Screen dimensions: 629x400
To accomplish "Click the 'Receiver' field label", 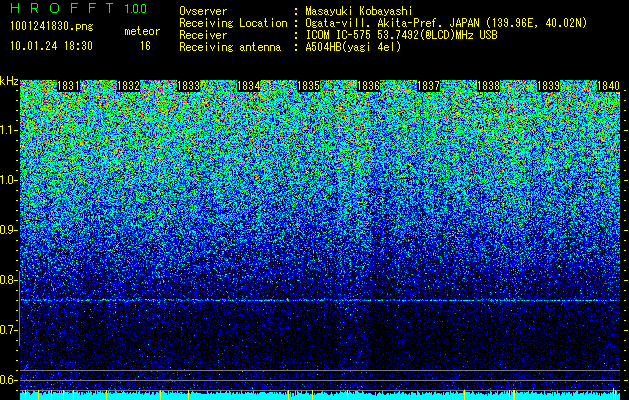I will (203, 35).
